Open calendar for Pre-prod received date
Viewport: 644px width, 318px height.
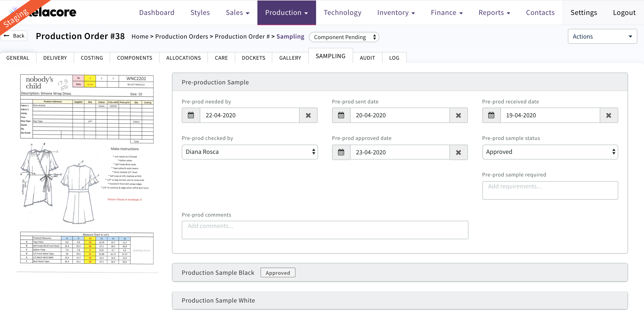tap(491, 115)
